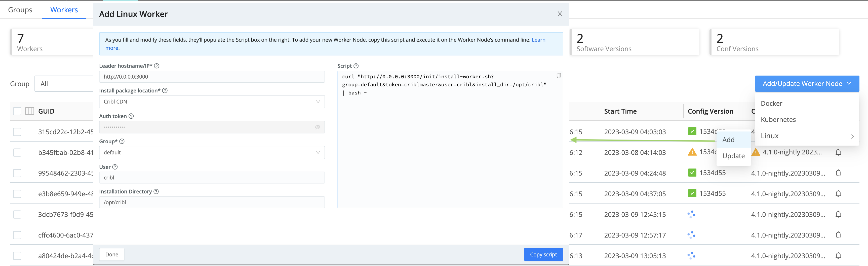Toggle the select-all checkbox in the table header
The height and width of the screenshot is (266, 868).
click(17, 111)
